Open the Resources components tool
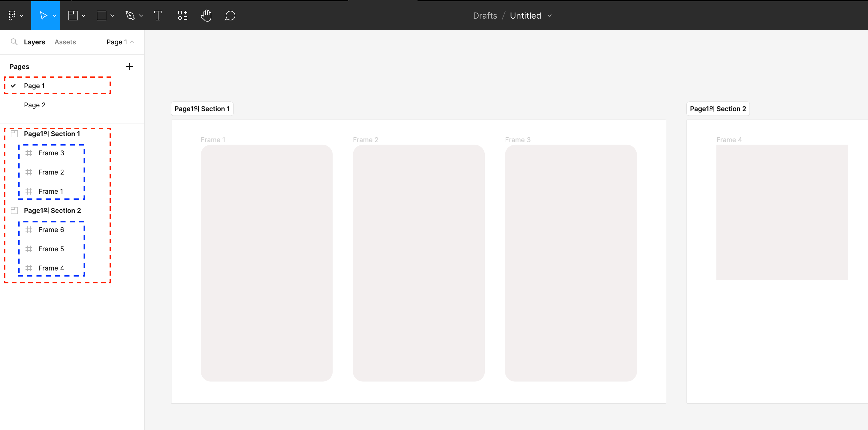Screen dimensions: 868x430 click(182, 16)
